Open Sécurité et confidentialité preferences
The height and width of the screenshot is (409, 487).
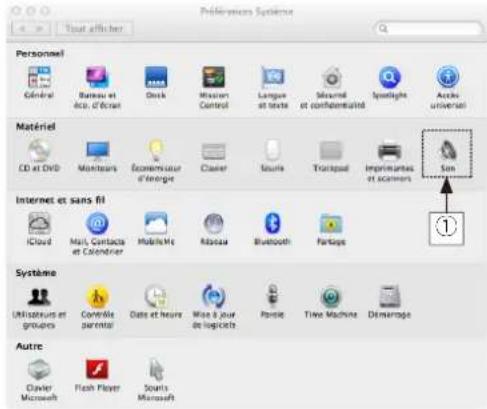[x=332, y=87]
